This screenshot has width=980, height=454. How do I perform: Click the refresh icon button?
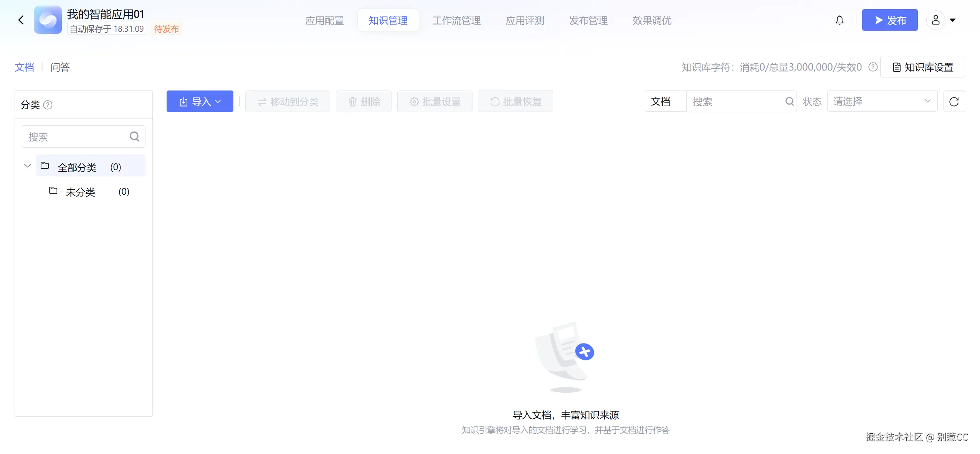click(x=954, y=102)
